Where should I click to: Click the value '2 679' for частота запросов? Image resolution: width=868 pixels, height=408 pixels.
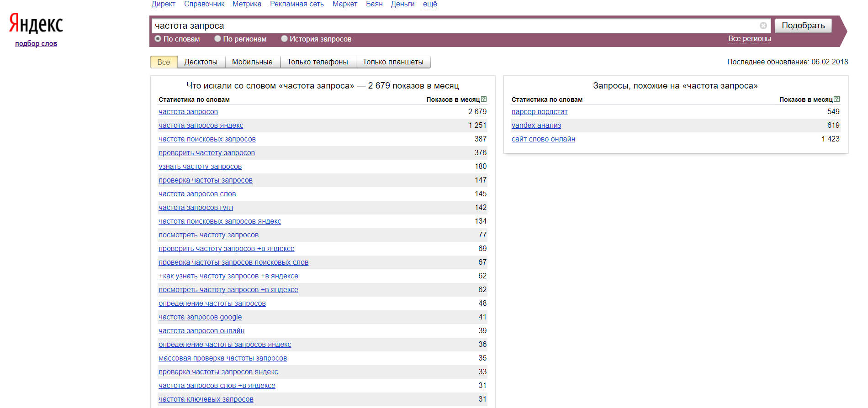click(x=477, y=112)
